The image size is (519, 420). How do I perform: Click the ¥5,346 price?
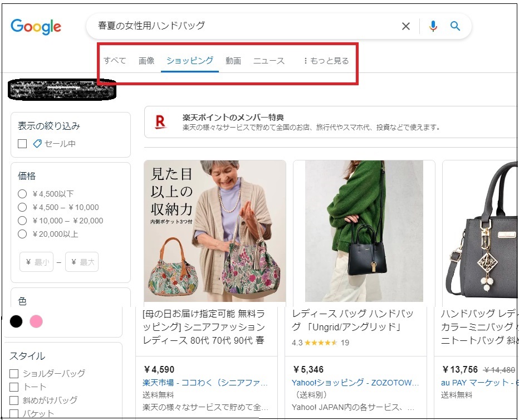309,369
